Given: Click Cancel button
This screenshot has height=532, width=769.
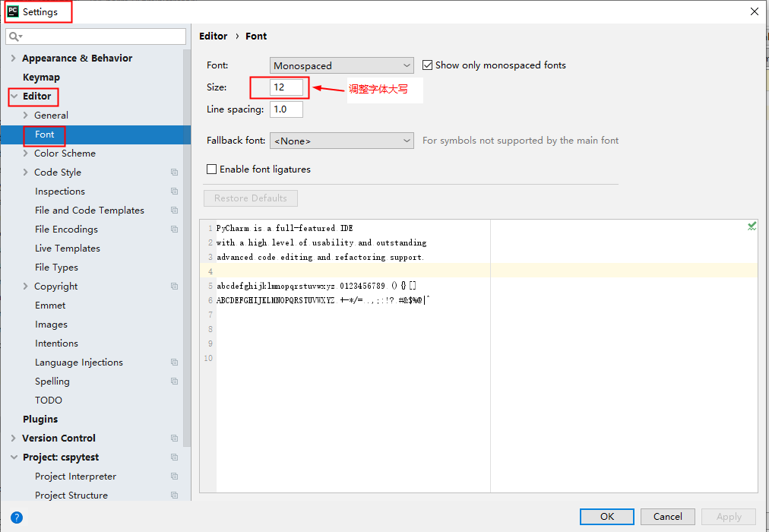Looking at the screenshot, I should coord(667,516).
